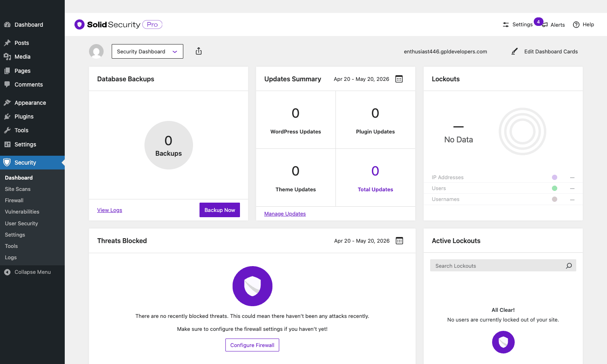Click the Backup Now button
This screenshot has width=607, height=364.
[220, 210]
